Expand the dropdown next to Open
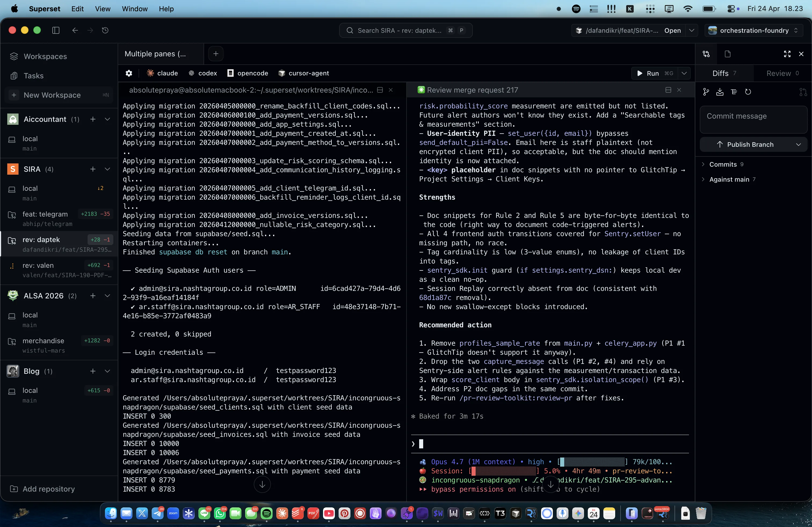The width and height of the screenshot is (812, 527). 691,30
